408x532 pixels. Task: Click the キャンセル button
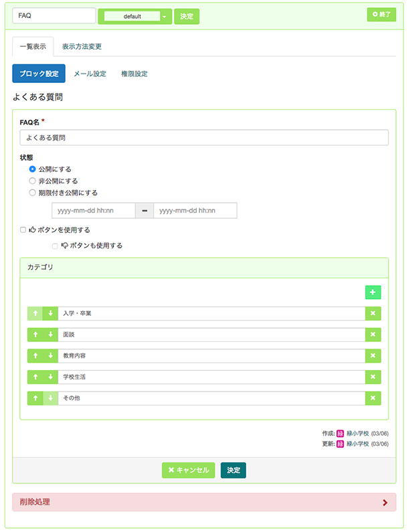pos(188,470)
